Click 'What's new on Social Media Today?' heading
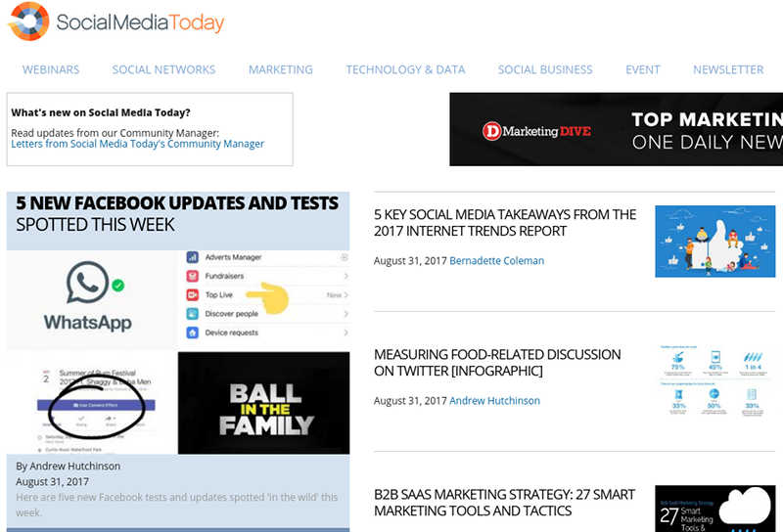This screenshot has width=783, height=532. tap(101, 112)
